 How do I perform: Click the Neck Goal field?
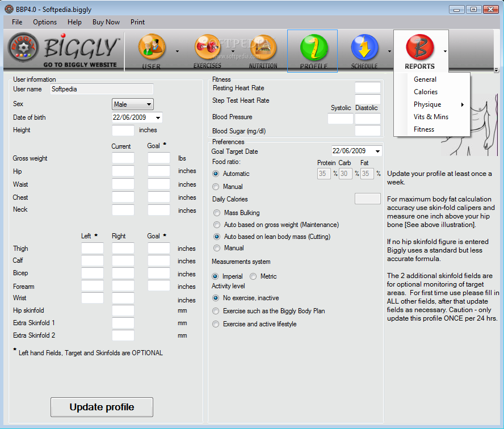159,210
